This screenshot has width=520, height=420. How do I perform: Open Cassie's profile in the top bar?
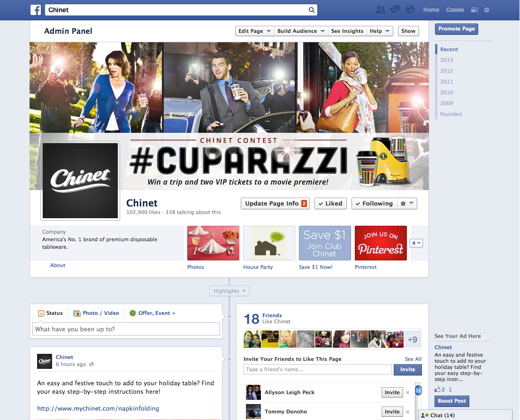[455, 10]
